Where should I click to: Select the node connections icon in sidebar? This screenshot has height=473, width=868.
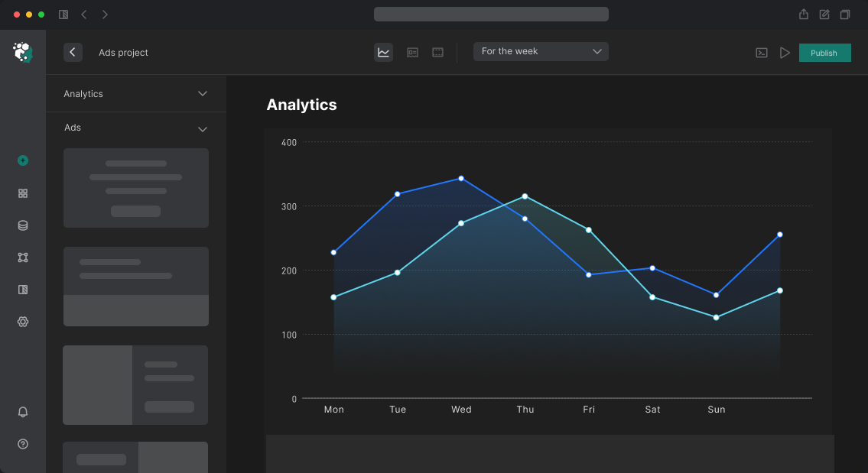(23, 258)
